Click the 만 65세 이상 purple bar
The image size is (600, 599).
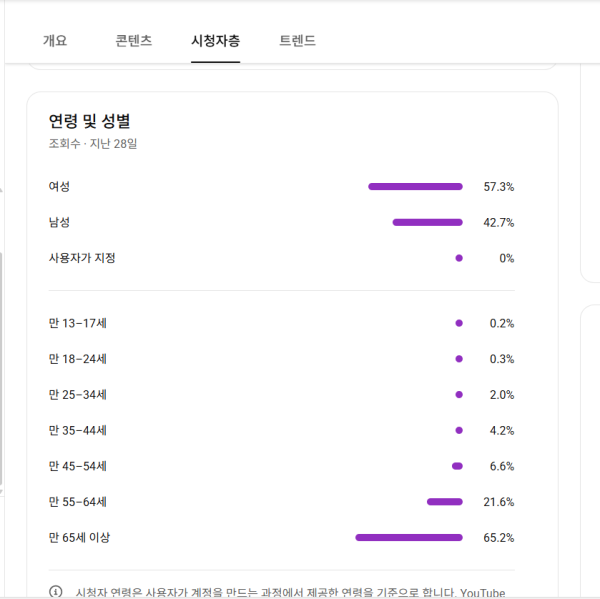click(x=408, y=537)
